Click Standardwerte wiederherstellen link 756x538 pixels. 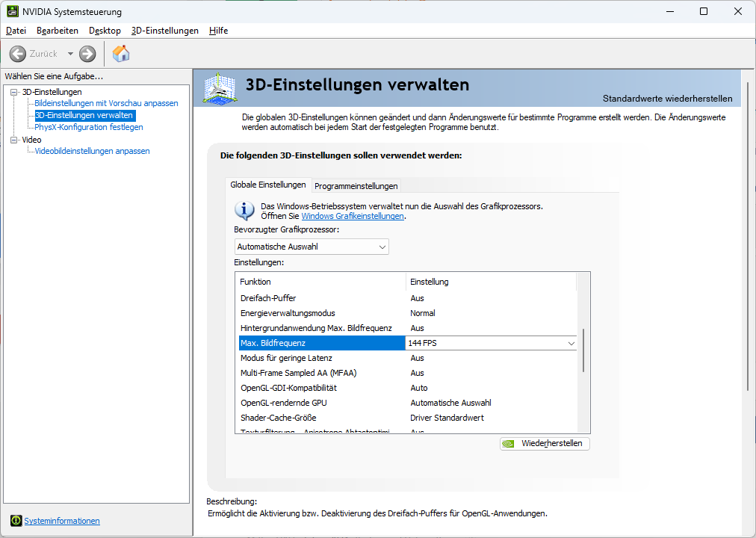pyautogui.click(x=667, y=99)
